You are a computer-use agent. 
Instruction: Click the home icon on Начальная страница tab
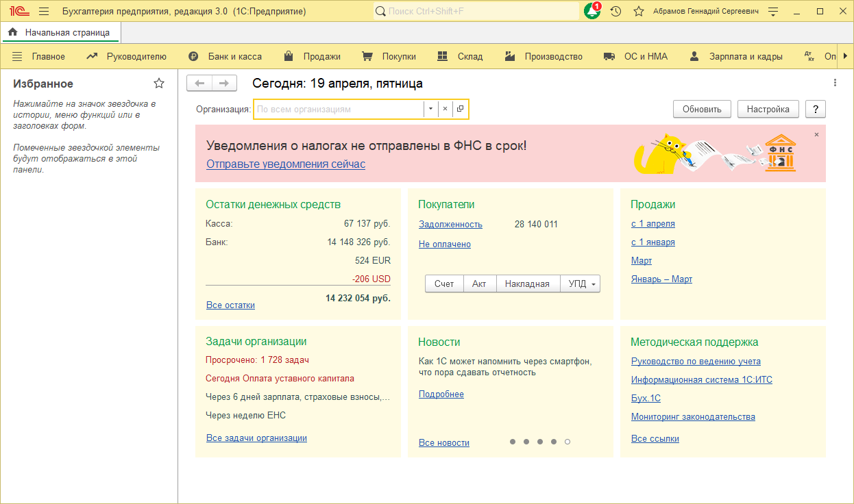coord(13,32)
